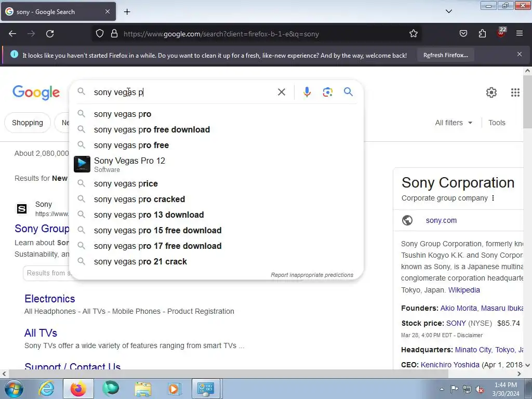Open the All TVs sitelink
This screenshot has height=399, width=532.
pos(41,333)
